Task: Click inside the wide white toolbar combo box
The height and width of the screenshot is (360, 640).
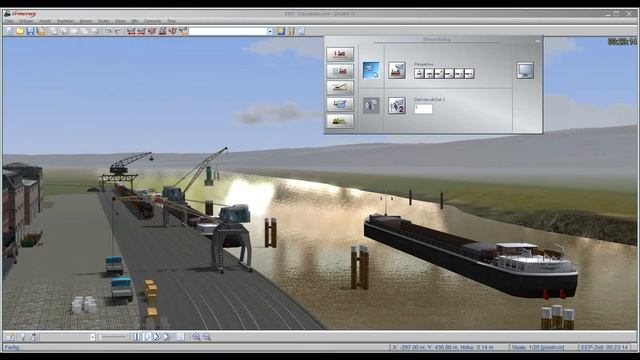Action: tap(228, 31)
